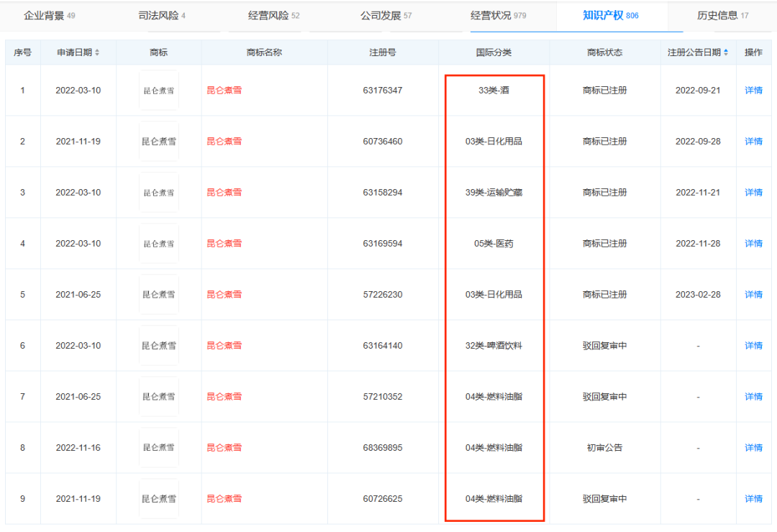Image resolution: width=777 pixels, height=532 pixels.
Task: Select registration number 68369895
Action: [x=383, y=448]
